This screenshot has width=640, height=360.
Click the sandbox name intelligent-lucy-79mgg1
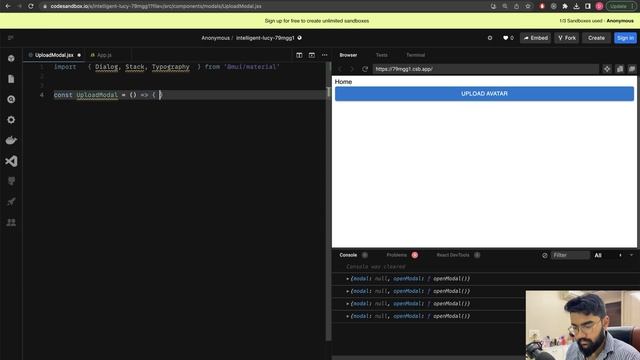click(x=265, y=38)
